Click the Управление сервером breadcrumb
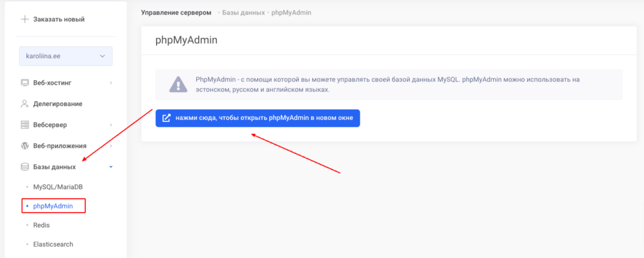Image resolution: width=644 pixels, height=258 pixels. [175, 13]
